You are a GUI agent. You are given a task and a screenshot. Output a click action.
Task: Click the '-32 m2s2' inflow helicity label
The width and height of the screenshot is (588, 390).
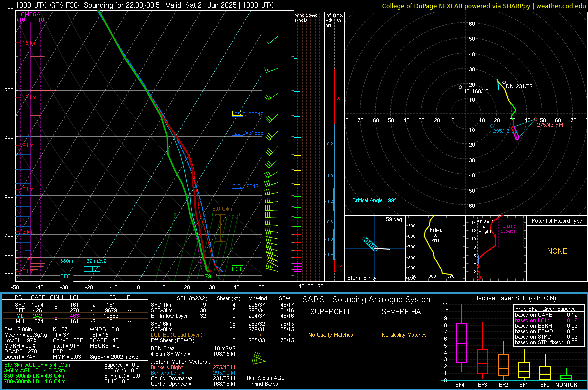click(95, 261)
